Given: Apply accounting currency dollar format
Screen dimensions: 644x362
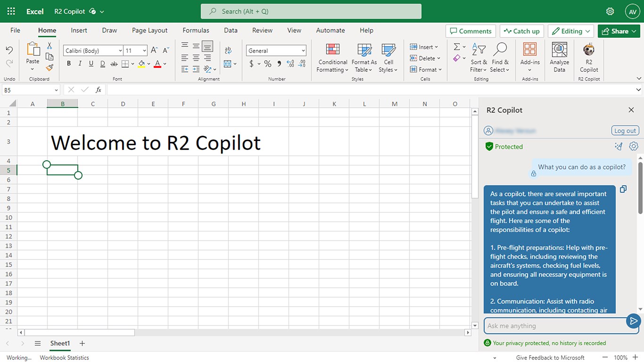Looking at the screenshot, I should pos(252,64).
